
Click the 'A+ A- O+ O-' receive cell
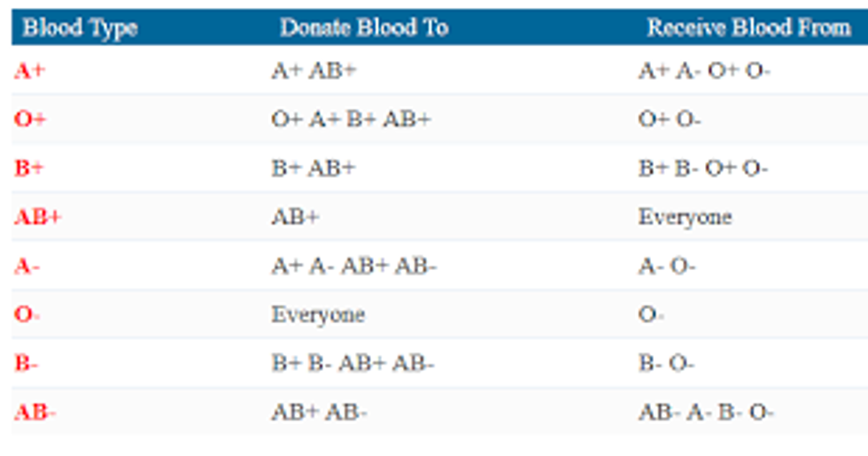point(704,71)
